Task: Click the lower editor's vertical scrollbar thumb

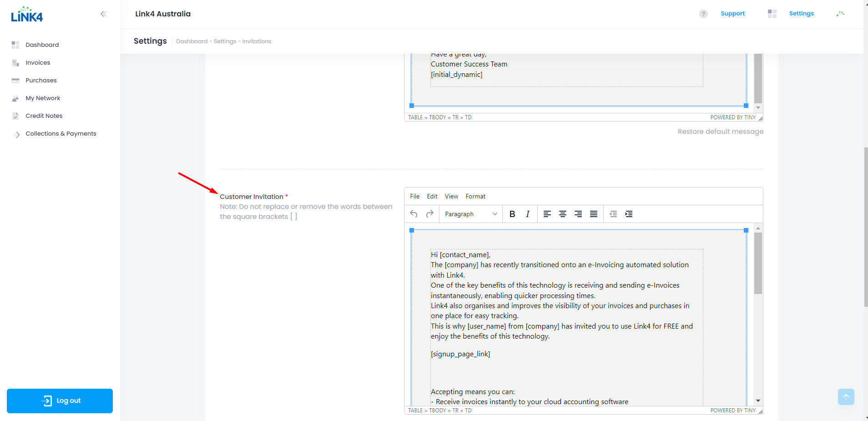Action: pos(758,263)
